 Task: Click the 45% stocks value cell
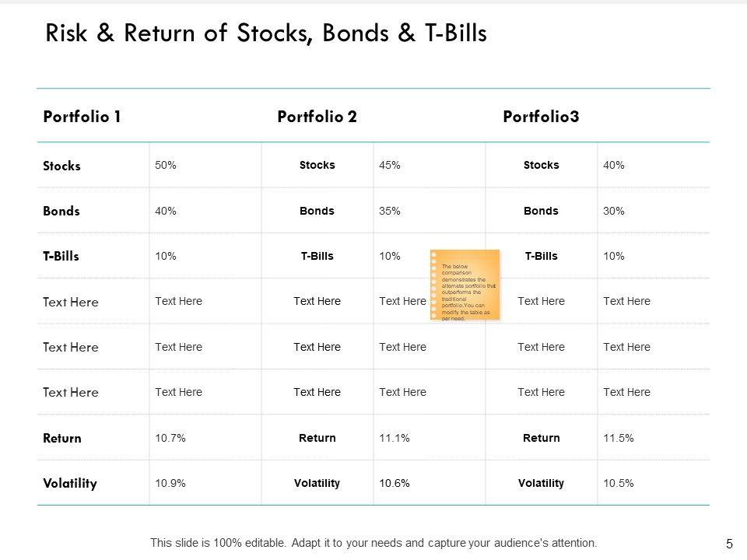point(390,165)
